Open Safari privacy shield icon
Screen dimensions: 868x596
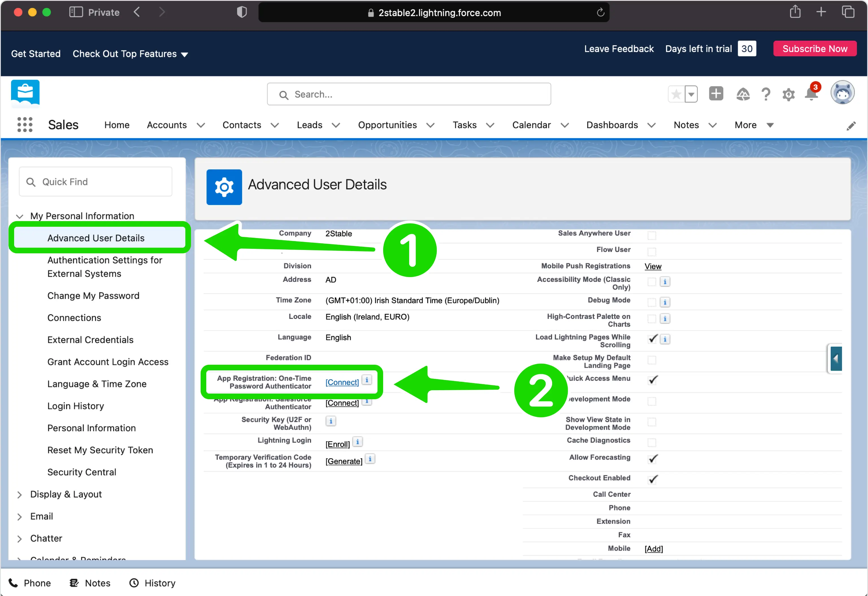[242, 12]
